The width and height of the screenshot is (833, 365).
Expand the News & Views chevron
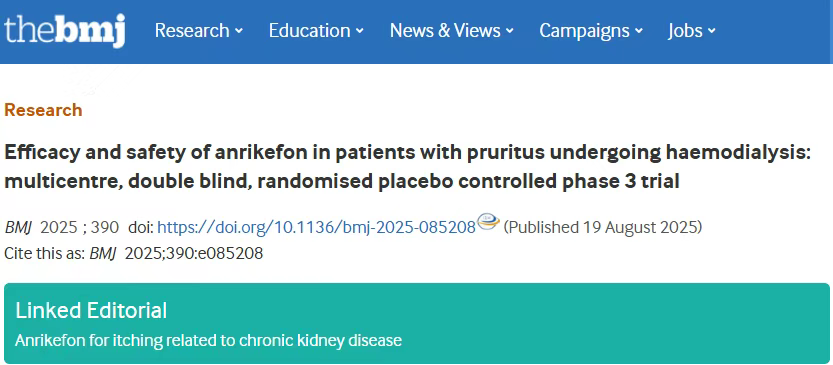509,31
